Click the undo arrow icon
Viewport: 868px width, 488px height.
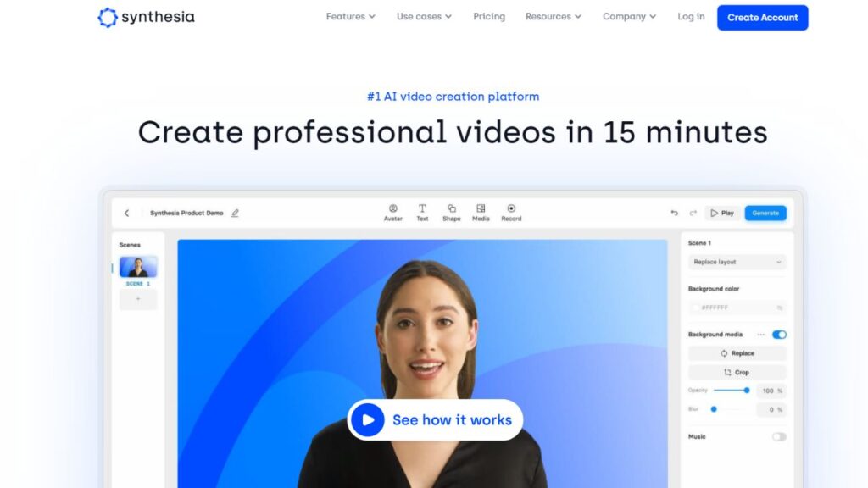674,213
